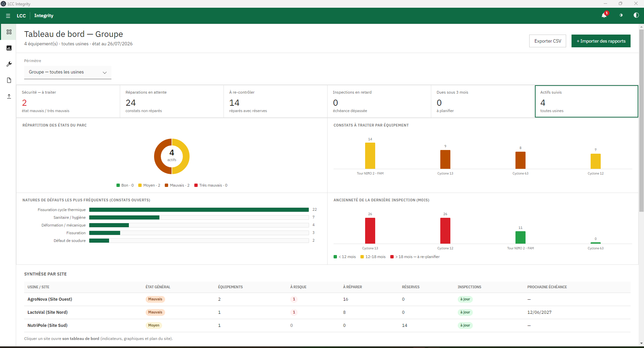
Task: Expand the Périmètre usines dropdown
Action: coord(68,72)
